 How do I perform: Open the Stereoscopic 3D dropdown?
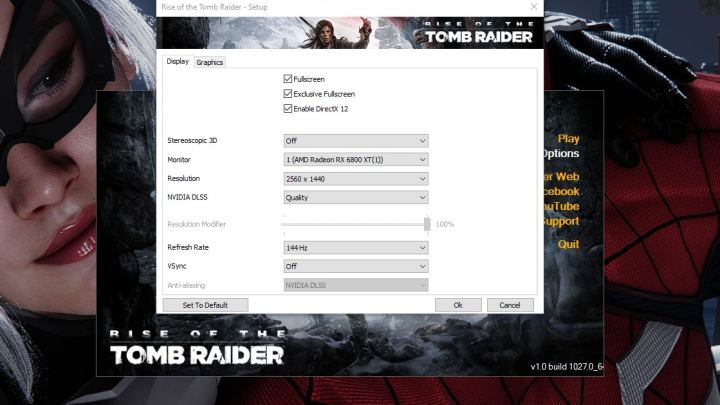pyautogui.click(x=356, y=141)
